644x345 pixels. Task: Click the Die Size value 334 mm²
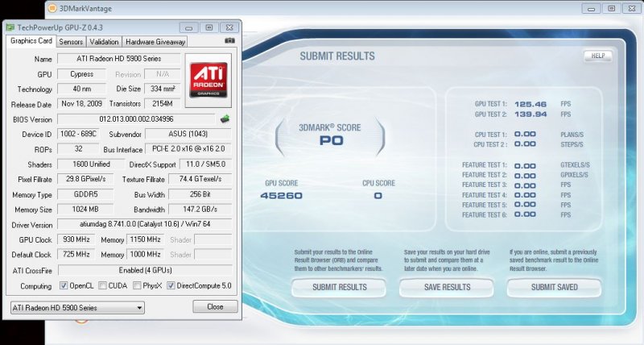(163, 89)
